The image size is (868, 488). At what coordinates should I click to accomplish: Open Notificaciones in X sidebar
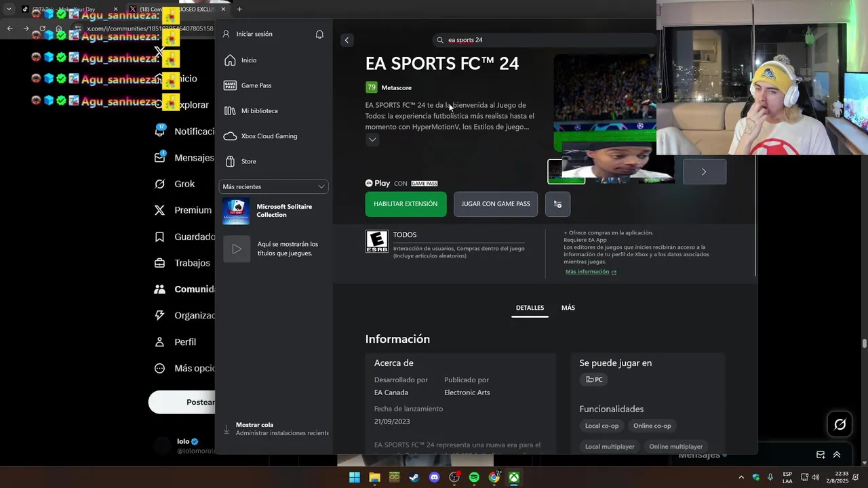(x=184, y=131)
